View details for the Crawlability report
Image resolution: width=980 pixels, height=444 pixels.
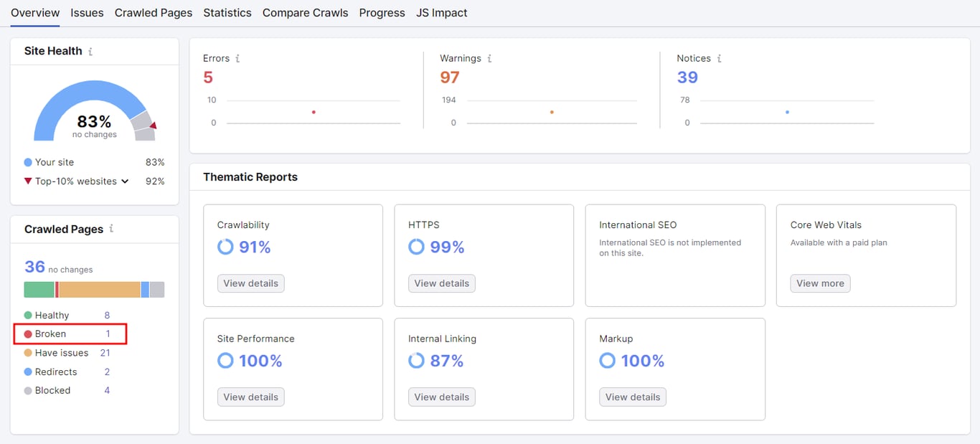250,283
